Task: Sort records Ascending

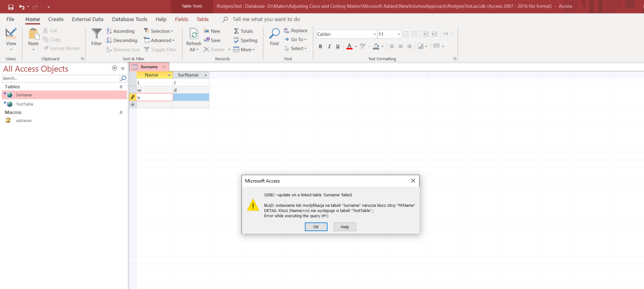Action: tap(120, 31)
